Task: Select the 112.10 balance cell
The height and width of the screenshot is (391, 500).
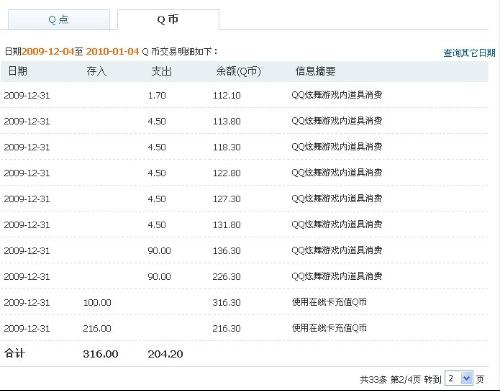Action: 227,96
